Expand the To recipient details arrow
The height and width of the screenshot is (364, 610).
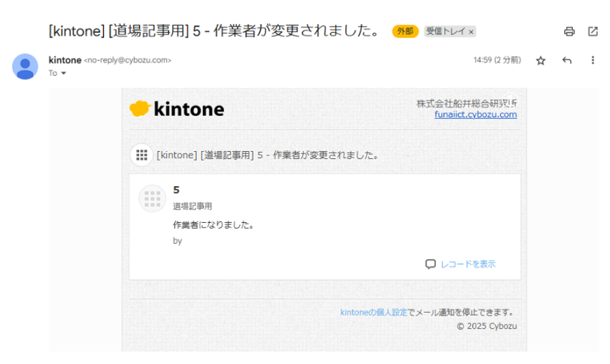[x=63, y=73]
